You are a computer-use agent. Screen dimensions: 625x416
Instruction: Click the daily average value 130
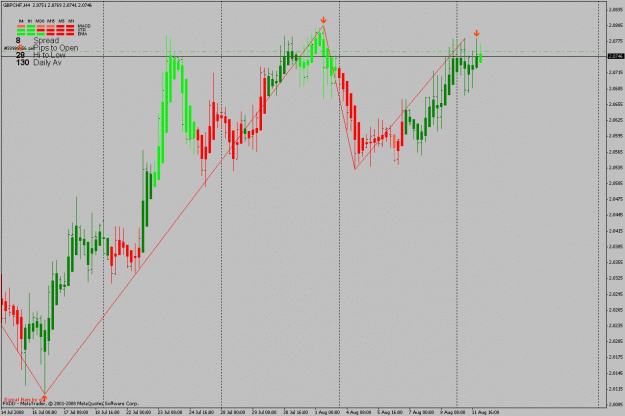coord(22,63)
